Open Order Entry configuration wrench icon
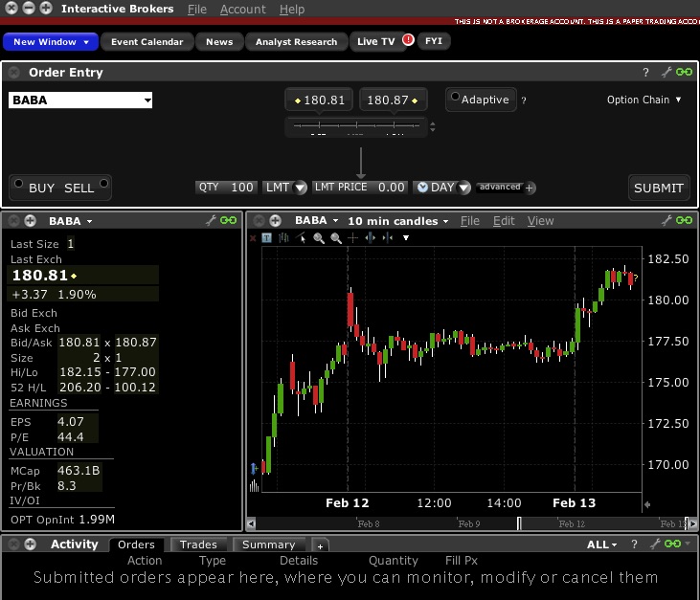The width and height of the screenshot is (700, 600). click(666, 72)
